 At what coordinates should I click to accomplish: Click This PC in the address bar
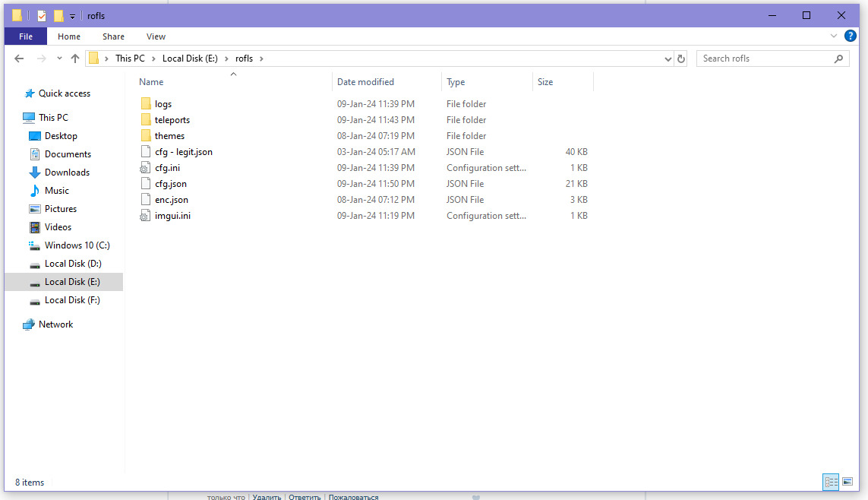pos(130,59)
